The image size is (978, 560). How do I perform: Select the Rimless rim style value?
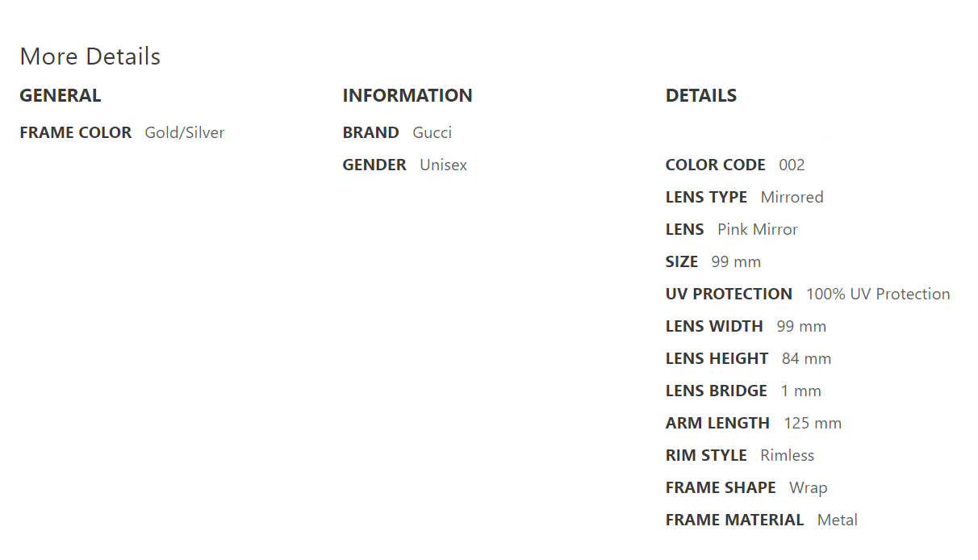(787, 455)
